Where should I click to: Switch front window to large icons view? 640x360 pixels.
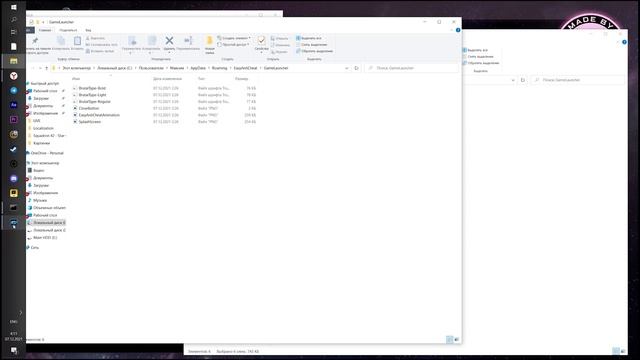pyautogui.click(x=457, y=339)
